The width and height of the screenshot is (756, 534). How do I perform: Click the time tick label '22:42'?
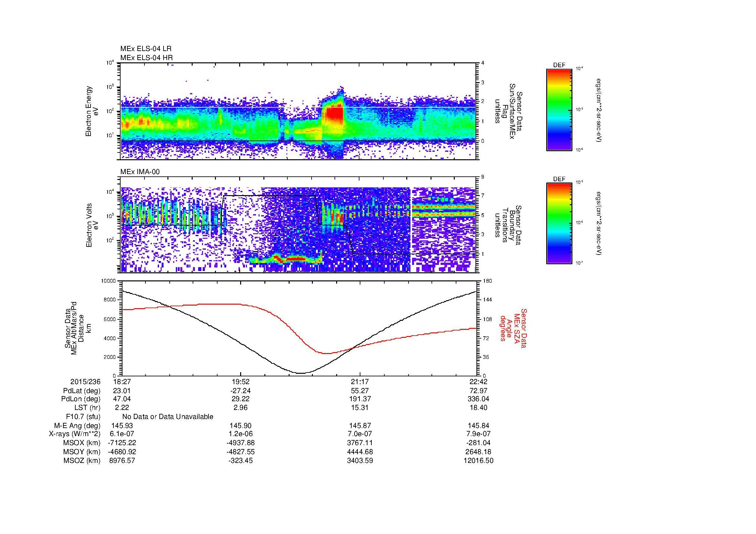pos(479,382)
